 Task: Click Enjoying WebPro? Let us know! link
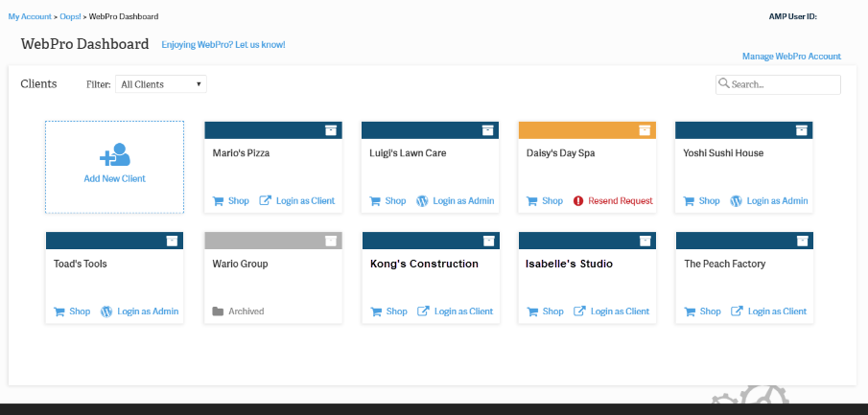(223, 45)
